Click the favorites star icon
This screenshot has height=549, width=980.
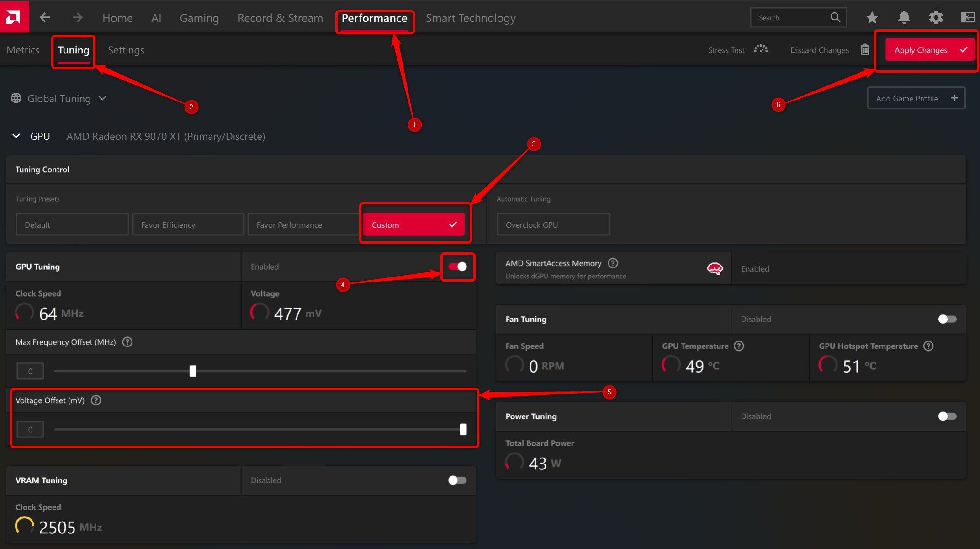pos(872,17)
